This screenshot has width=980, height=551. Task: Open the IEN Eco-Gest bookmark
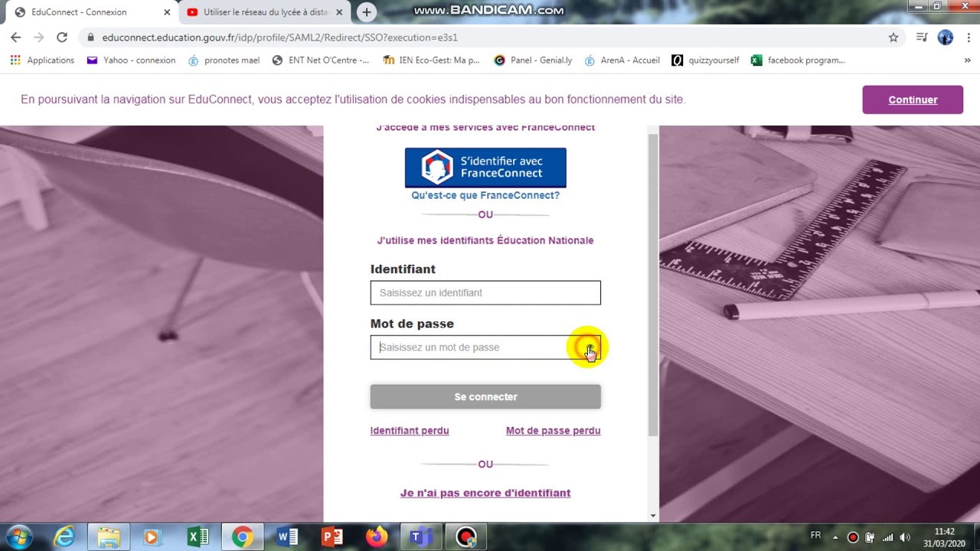click(431, 60)
